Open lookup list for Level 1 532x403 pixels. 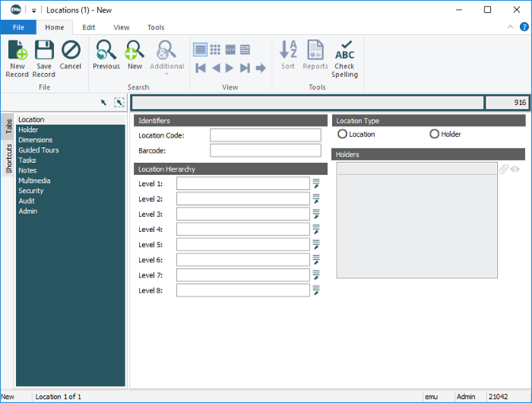(x=316, y=184)
